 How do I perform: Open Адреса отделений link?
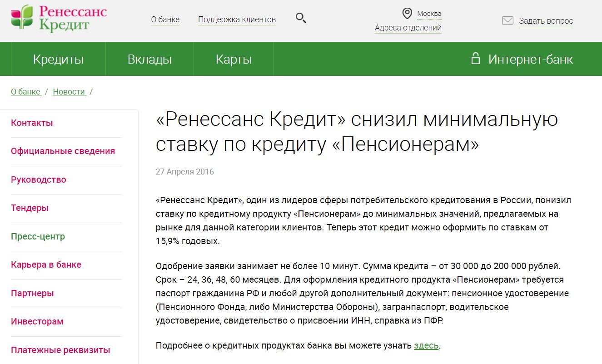(x=408, y=28)
